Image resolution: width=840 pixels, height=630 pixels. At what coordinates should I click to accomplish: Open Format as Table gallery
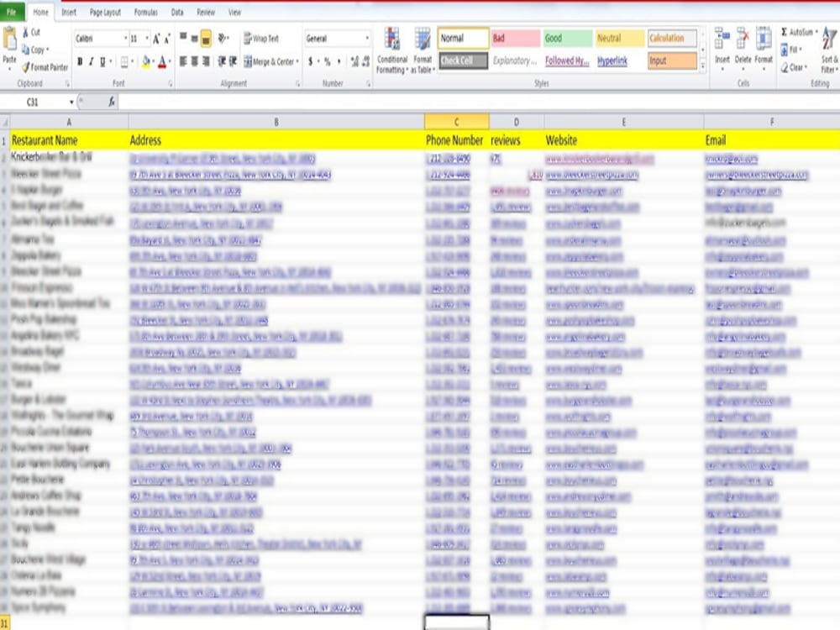(x=423, y=51)
